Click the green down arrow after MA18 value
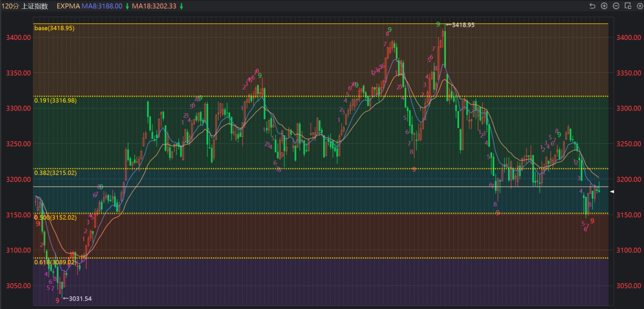 [x=181, y=6]
